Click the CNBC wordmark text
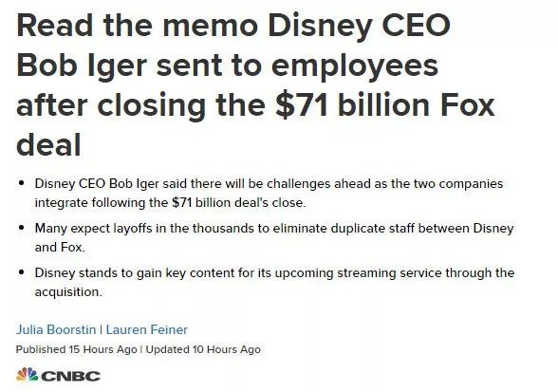Viewport: 558px width, 392px height. [71, 376]
